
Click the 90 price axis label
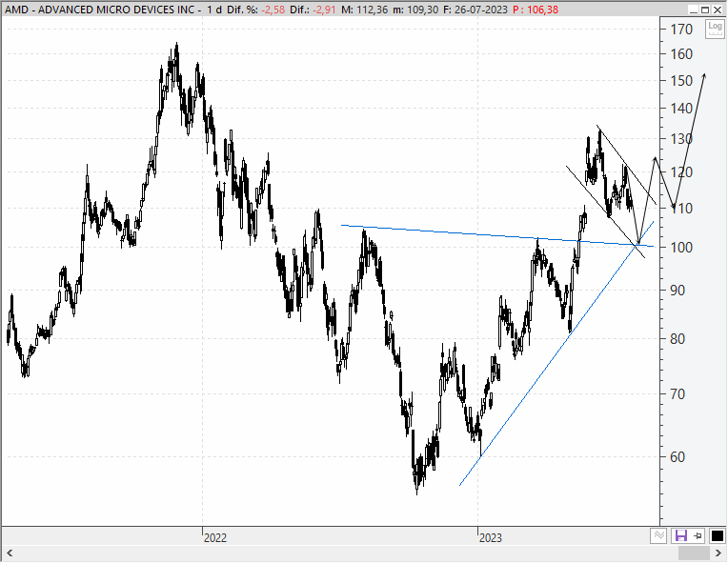(x=677, y=291)
